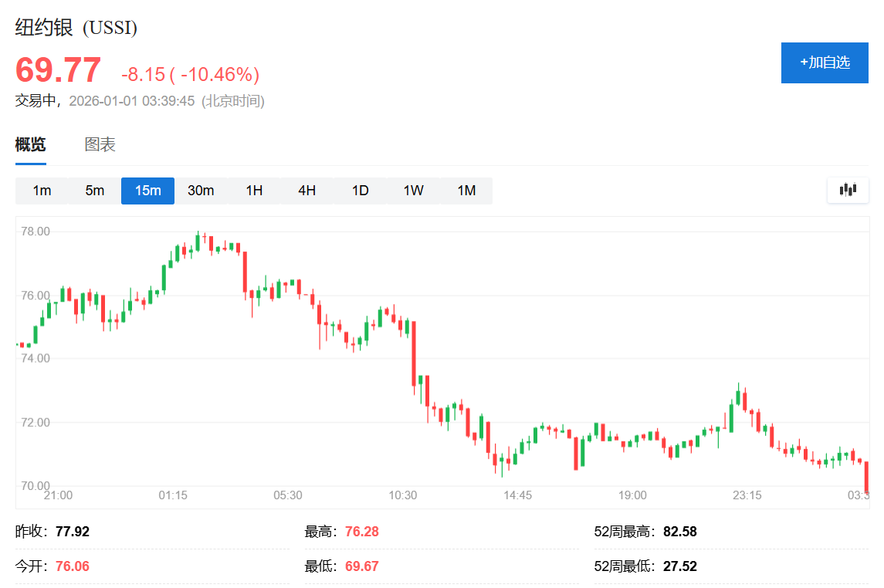
Task: Click the current price 69.77
Action: (59, 70)
